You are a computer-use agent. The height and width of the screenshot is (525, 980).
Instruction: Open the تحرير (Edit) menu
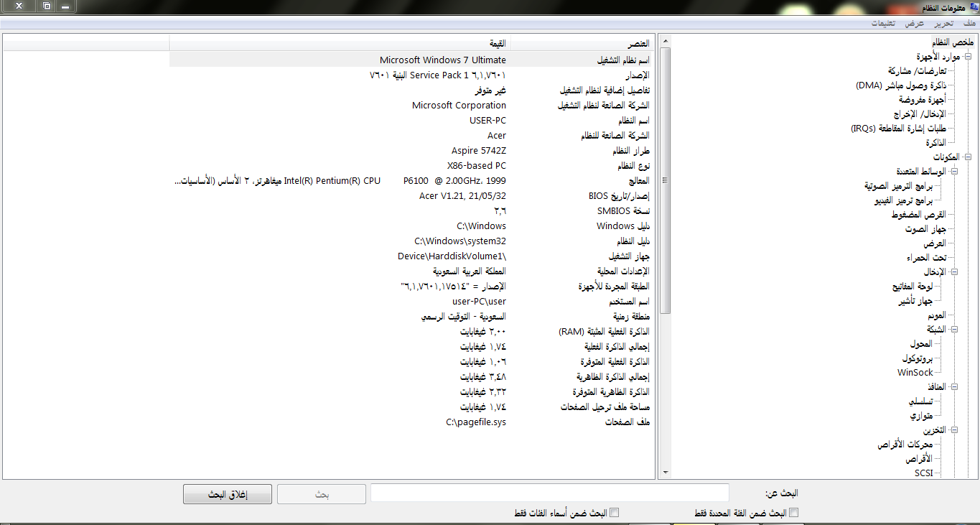[x=943, y=23]
